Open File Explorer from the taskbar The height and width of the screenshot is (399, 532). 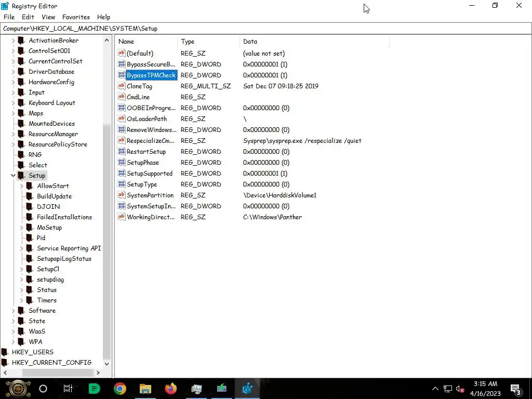145,389
